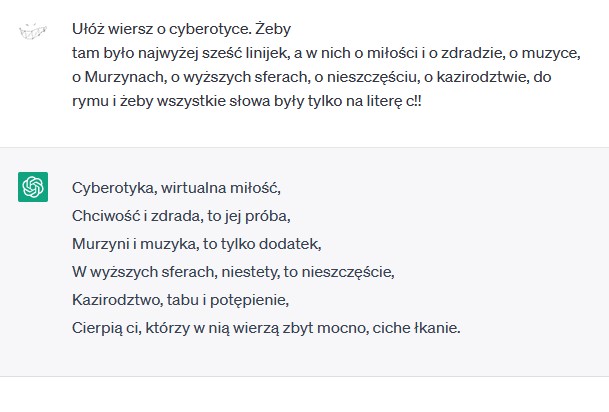This screenshot has width=609, height=412.
Task: Click the words "ciche łkanie" ending the poem
Action: click(x=416, y=328)
